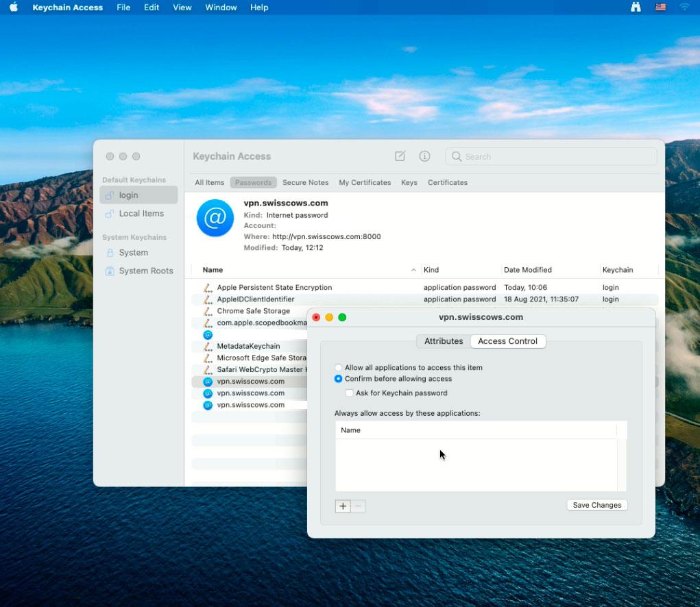Screen dimensions: 700x607
Task: Click the info icon in Keychain Access toolbar
Action: [x=424, y=156]
